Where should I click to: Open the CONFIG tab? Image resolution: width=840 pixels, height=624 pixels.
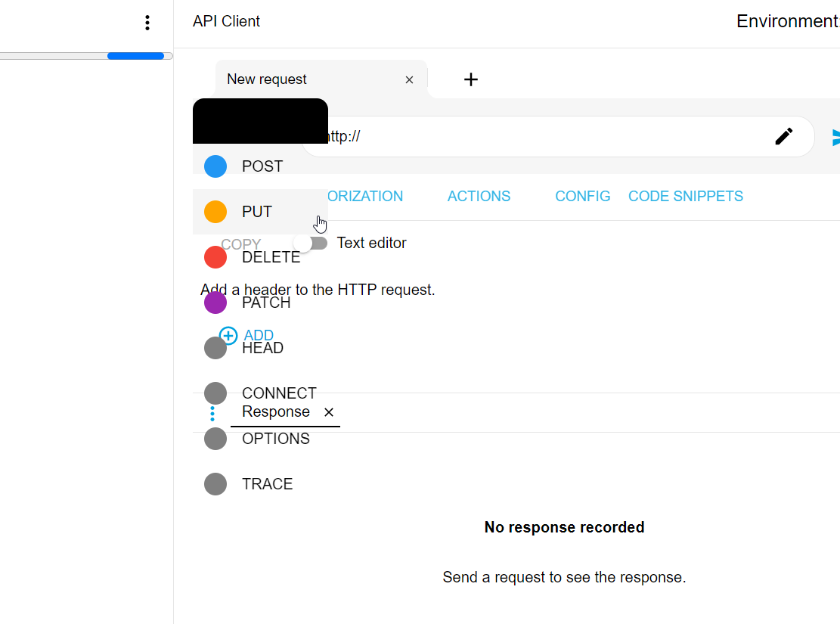coord(582,196)
